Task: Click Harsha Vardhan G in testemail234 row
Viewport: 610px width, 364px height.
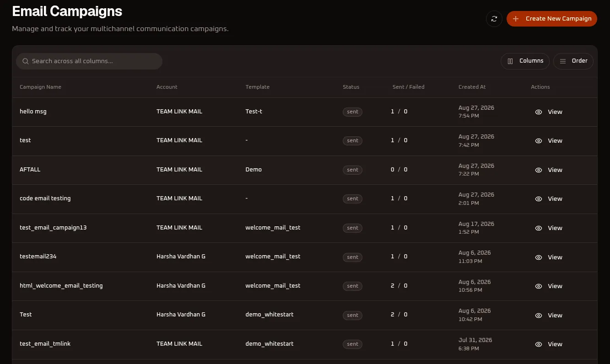Action: click(181, 257)
